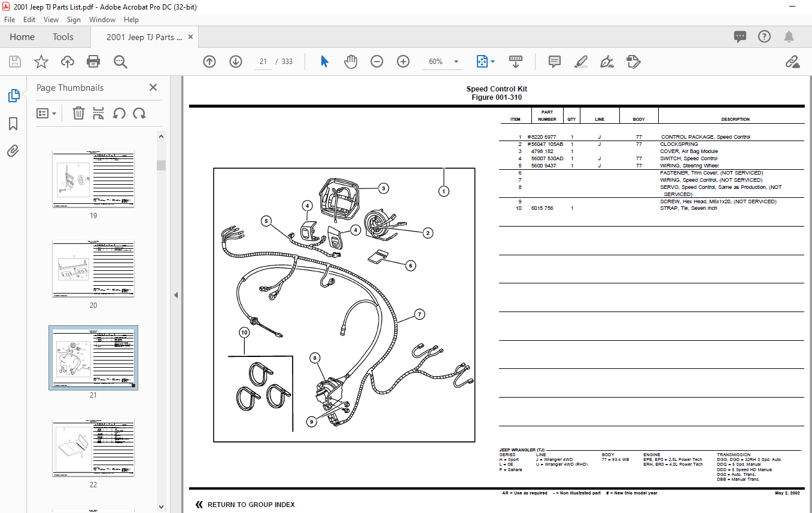812x513 pixels.
Task: Click part number 56007 530AD
Action: 547,158
